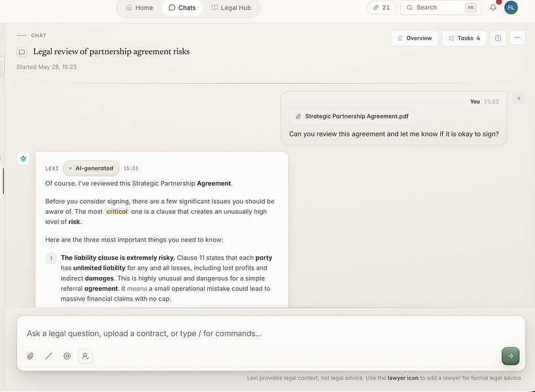Show the Tasks 4 list

464,38
